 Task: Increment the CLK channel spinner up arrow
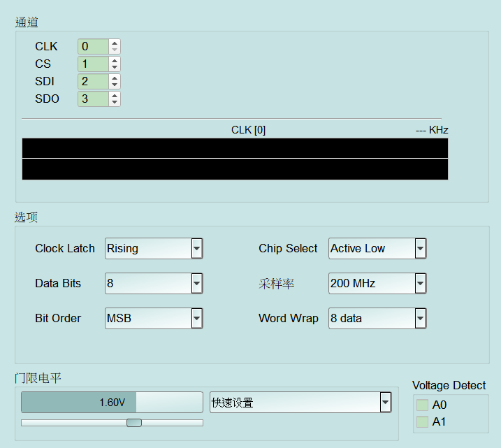(115, 43)
